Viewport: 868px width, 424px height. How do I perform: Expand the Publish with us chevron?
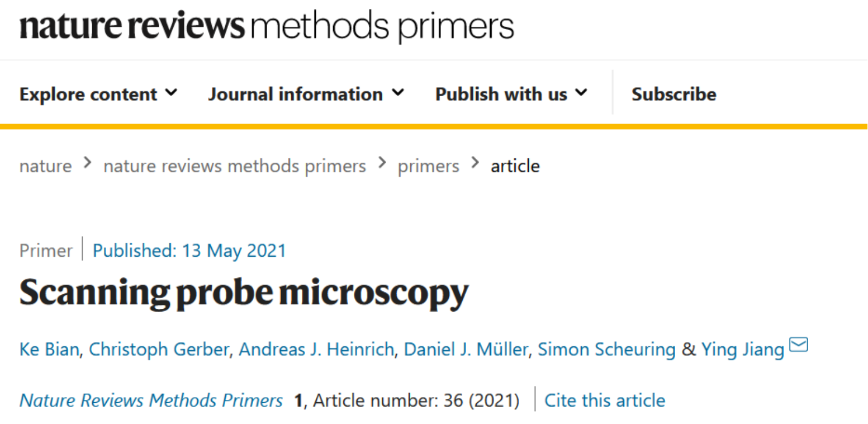pyautogui.click(x=581, y=92)
